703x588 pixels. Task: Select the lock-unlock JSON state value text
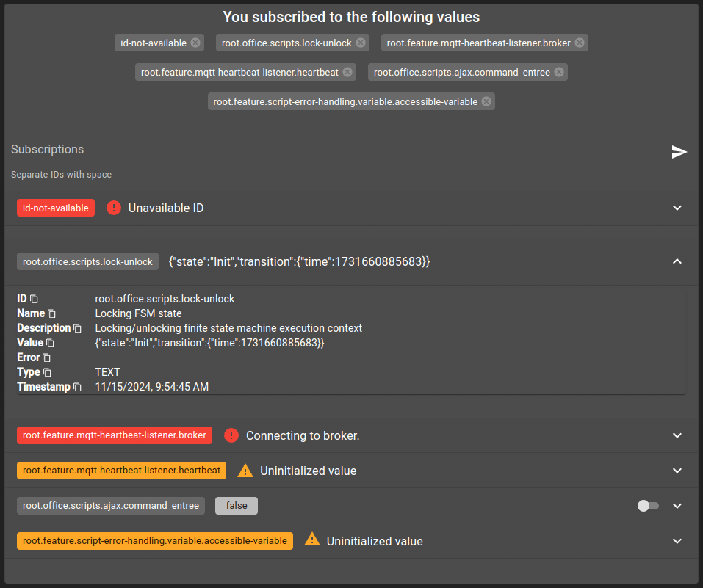coord(299,262)
